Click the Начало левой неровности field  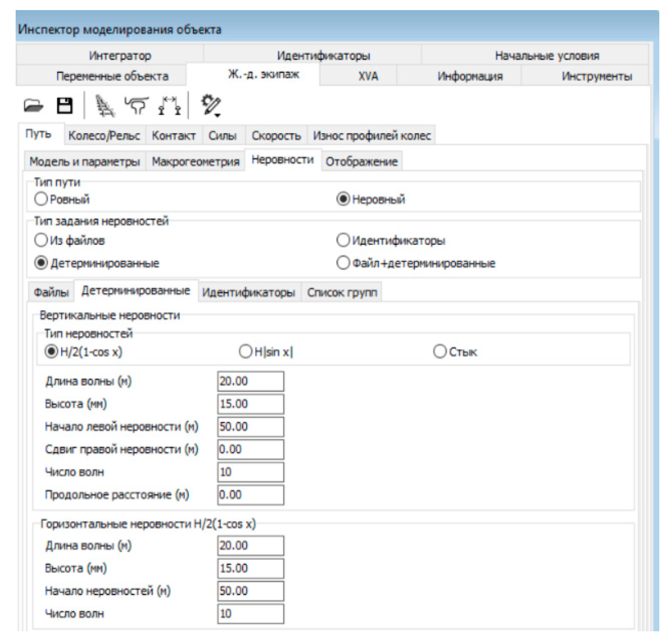(x=250, y=426)
